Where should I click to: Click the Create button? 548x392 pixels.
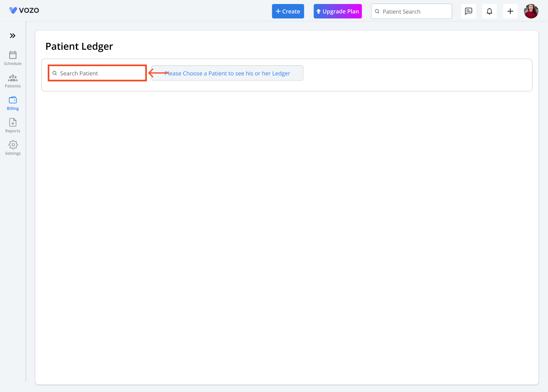pyautogui.click(x=288, y=11)
